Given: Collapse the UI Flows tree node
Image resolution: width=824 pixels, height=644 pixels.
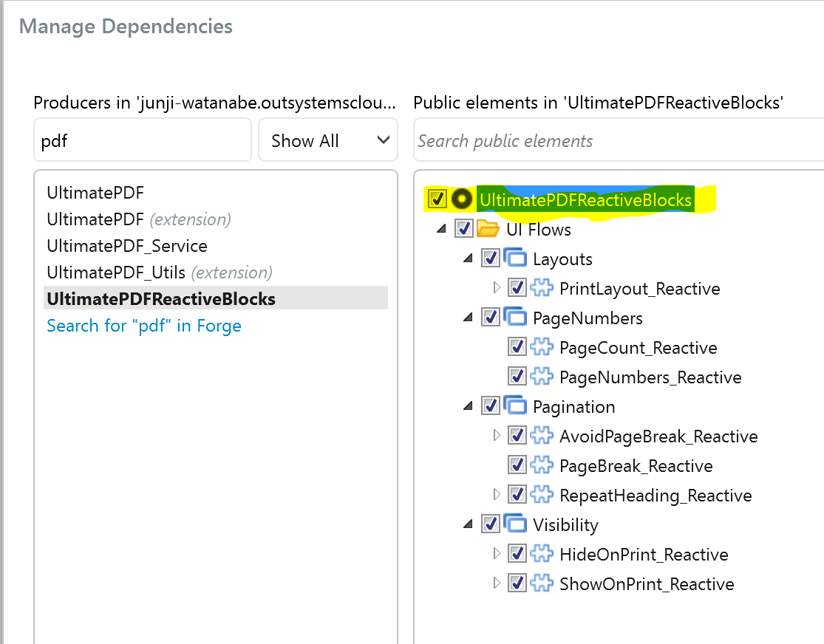Looking at the screenshot, I should pyautogui.click(x=441, y=229).
